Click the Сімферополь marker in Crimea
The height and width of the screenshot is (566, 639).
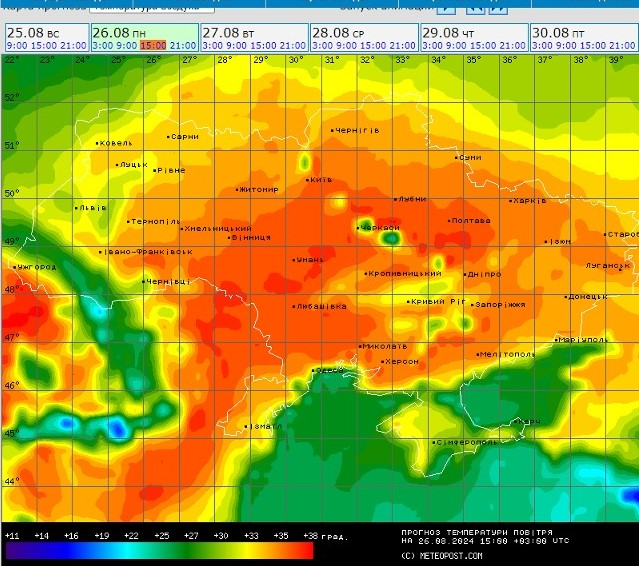tap(433, 442)
